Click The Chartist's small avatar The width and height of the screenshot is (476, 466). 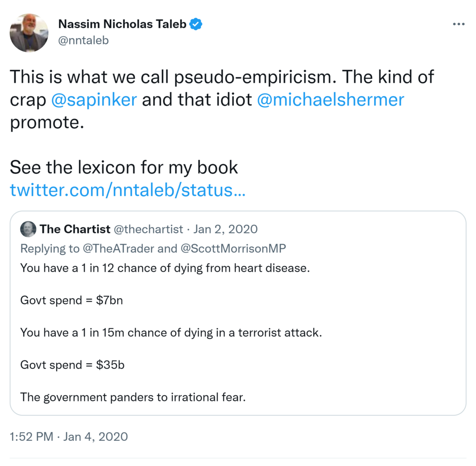28,229
